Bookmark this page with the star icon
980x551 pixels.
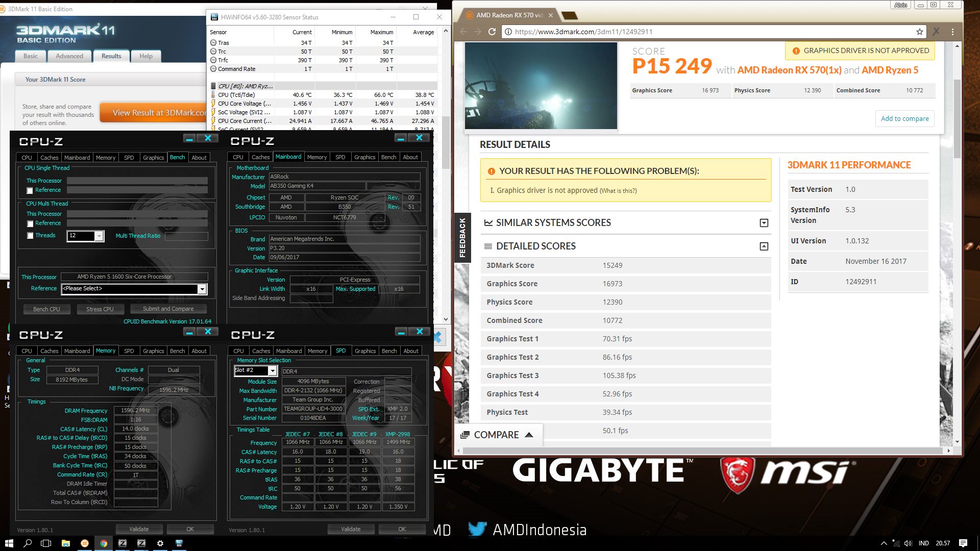[x=919, y=32]
